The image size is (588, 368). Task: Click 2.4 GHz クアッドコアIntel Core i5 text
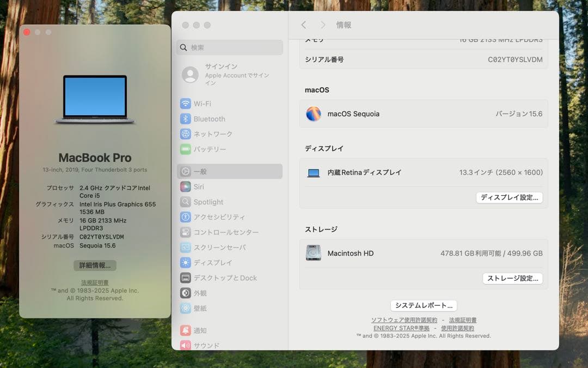coord(114,191)
